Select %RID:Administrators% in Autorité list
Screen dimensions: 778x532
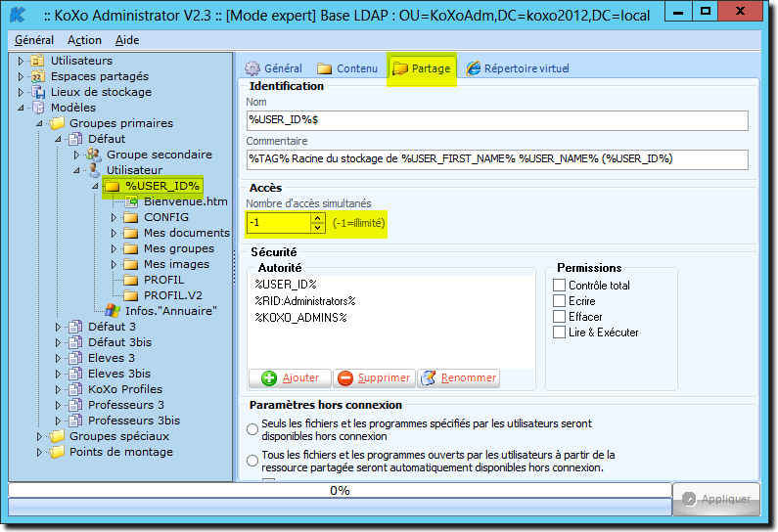(x=305, y=301)
